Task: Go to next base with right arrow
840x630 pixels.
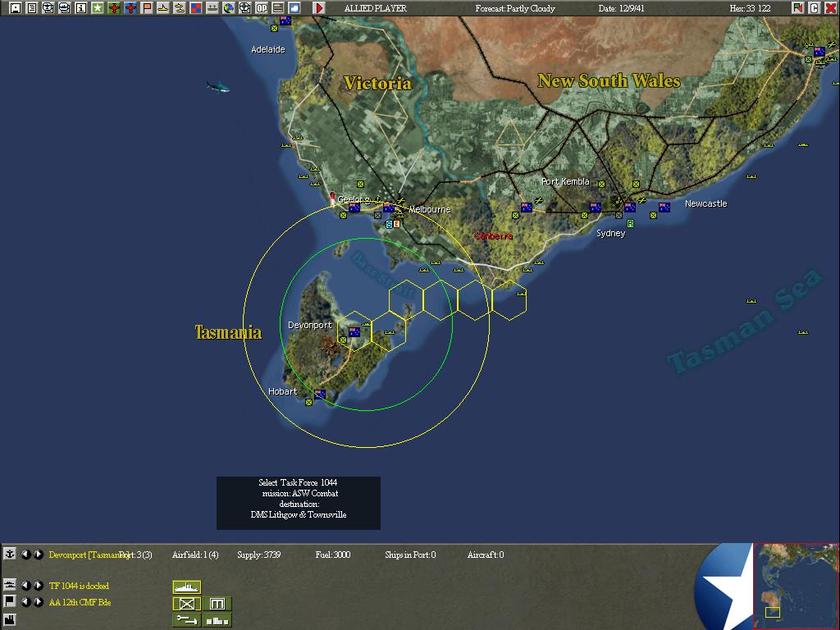Action: [38, 555]
